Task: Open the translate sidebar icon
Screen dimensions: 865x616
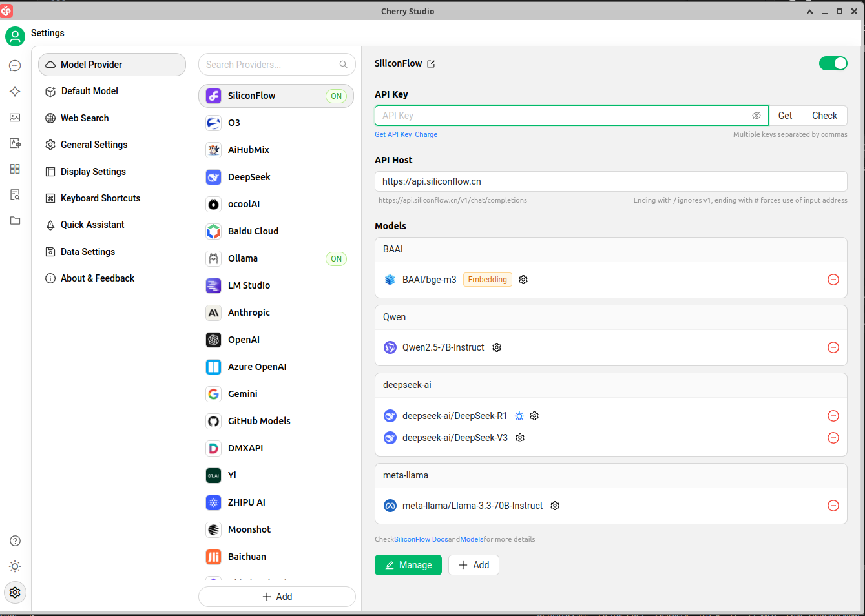Action: coord(15,143)
